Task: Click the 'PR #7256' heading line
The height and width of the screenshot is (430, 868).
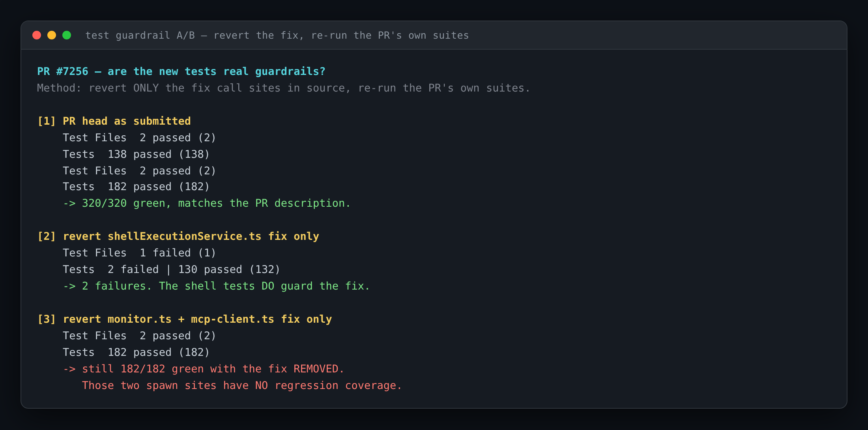Action: click(x=181, y=71)
